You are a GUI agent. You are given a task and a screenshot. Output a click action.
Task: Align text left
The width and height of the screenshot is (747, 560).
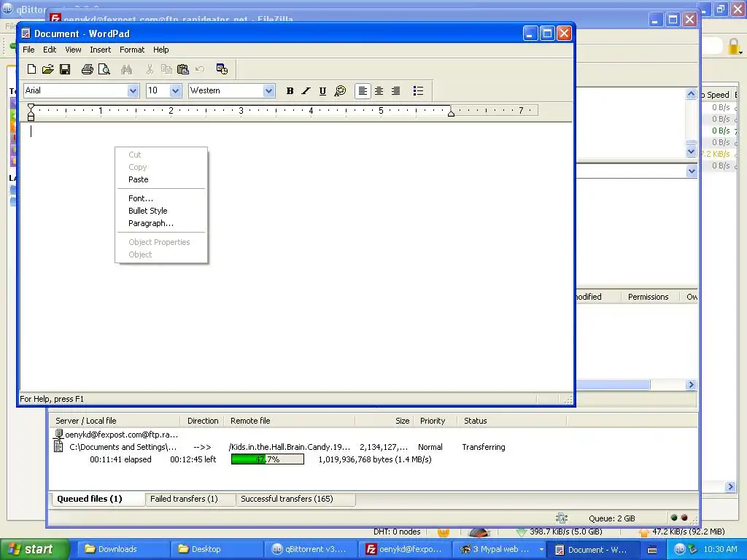[x=363, y=91]
